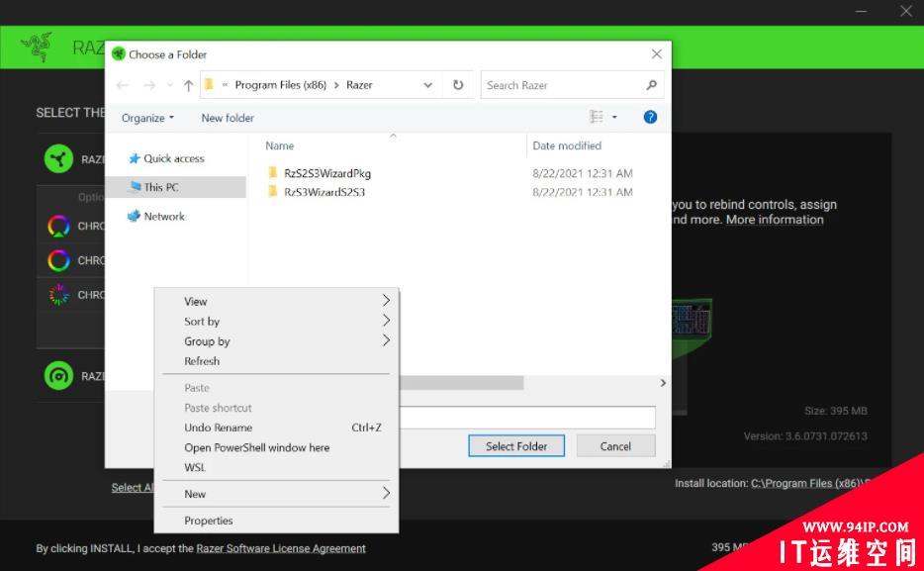Go back using the dialog back arrow
The image size is (924, 571).
tap(123, 85)
